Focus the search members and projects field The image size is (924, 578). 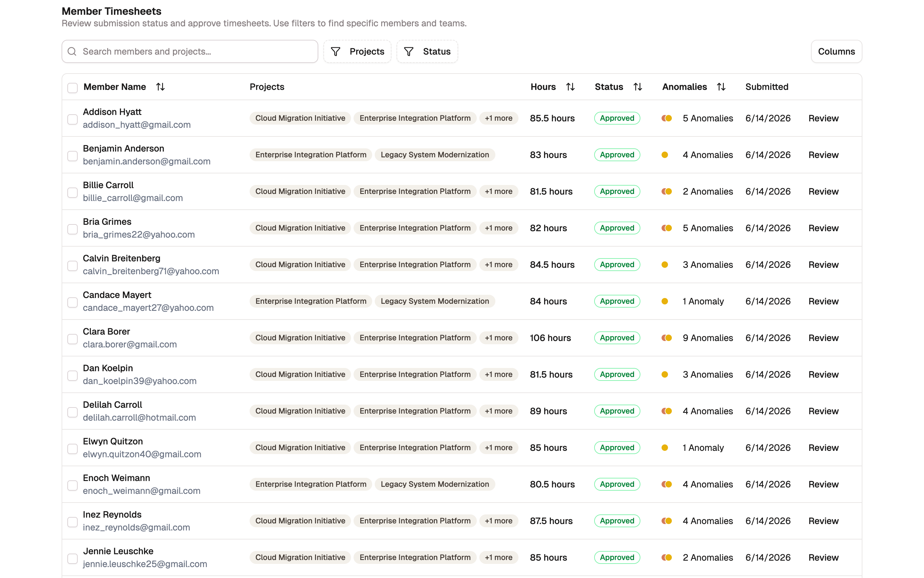pyautogui.click(x=190, y=51)
